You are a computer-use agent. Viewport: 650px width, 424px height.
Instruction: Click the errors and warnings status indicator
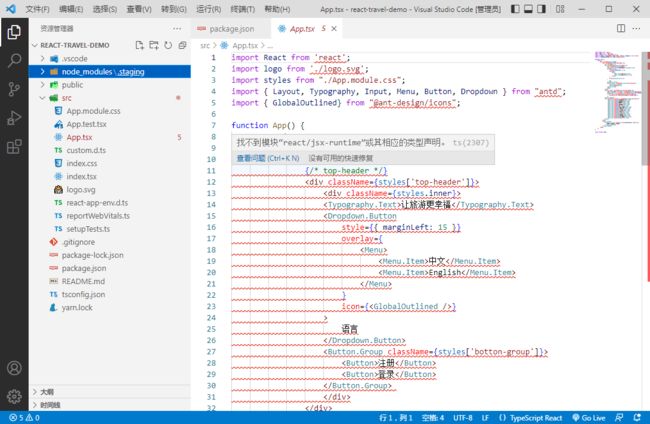[24, 418]
